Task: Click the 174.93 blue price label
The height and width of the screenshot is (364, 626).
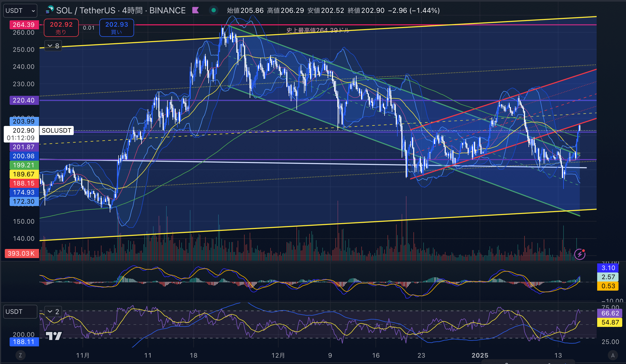Action: pos(24,192)
